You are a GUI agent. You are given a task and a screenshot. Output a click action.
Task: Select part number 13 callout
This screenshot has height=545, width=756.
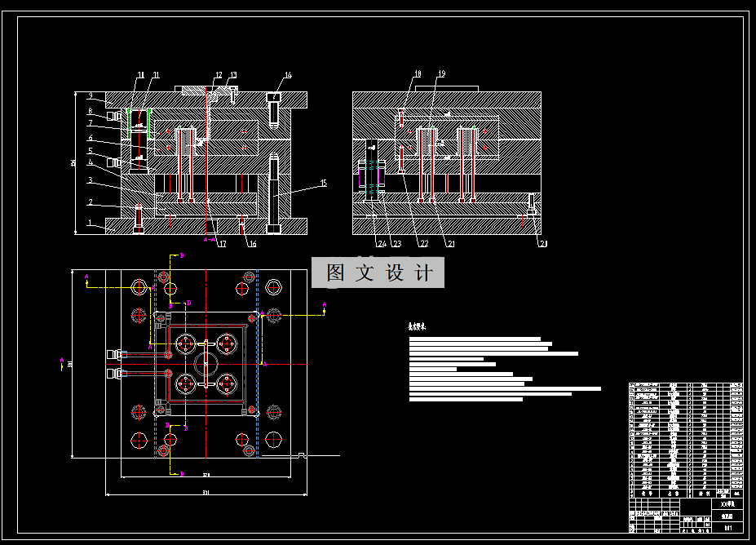233,75
